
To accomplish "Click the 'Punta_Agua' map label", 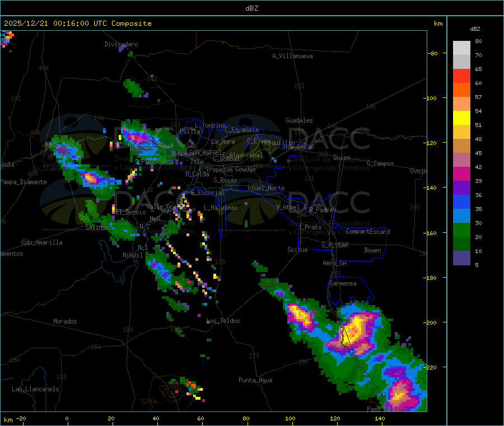I will [255, 380].
